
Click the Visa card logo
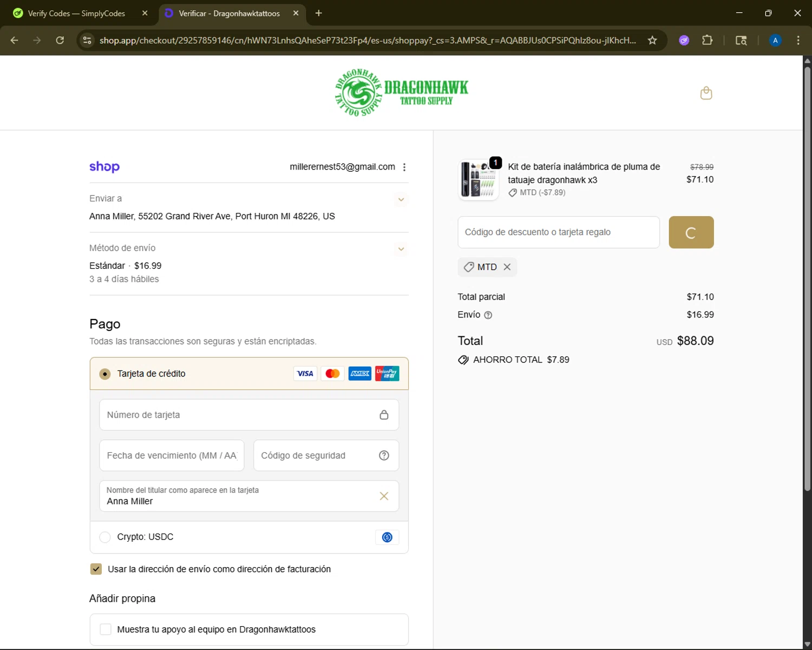(305, 373)
